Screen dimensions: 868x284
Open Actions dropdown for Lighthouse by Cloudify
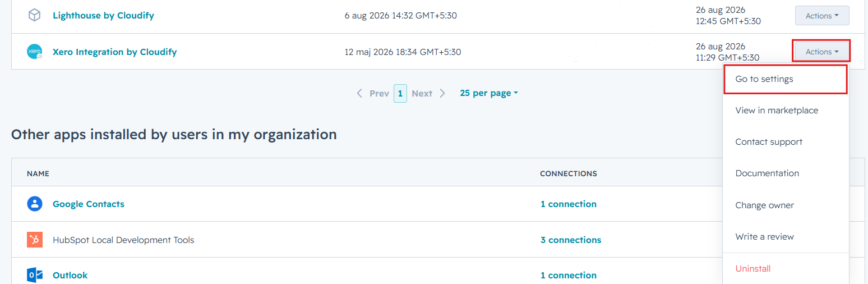click(822, 16)
